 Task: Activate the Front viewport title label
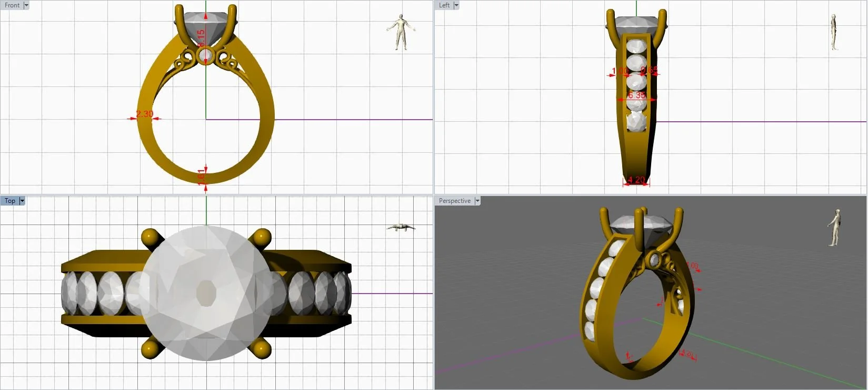(x=12, y=5)
